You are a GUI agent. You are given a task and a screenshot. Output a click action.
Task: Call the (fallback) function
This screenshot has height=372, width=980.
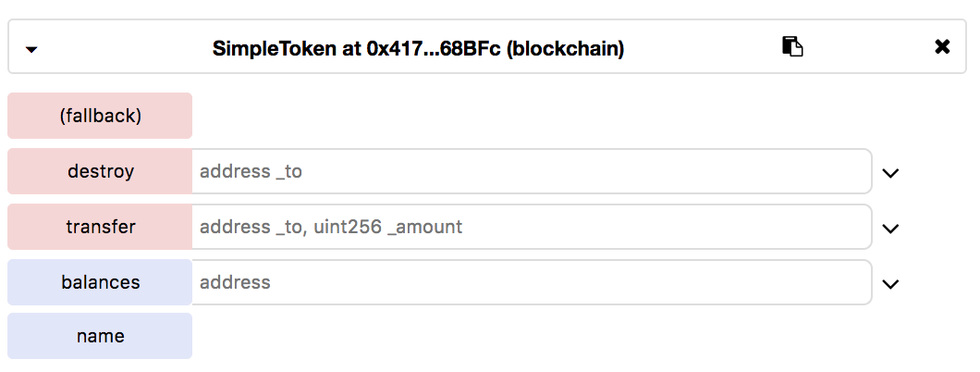coord(100,116)
